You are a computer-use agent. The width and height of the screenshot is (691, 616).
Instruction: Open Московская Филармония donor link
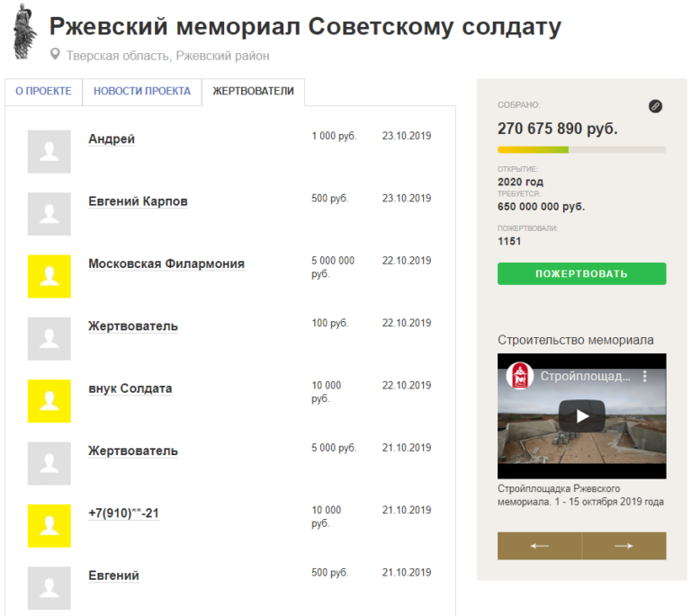point(166,263)
